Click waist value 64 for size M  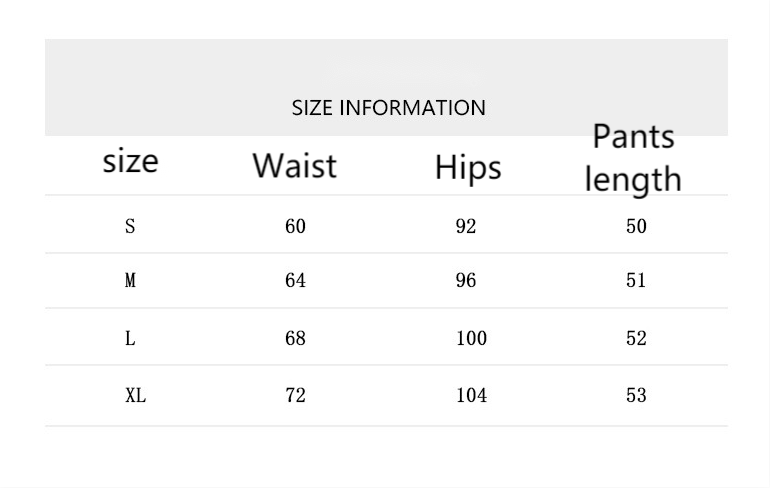point(295,281)
